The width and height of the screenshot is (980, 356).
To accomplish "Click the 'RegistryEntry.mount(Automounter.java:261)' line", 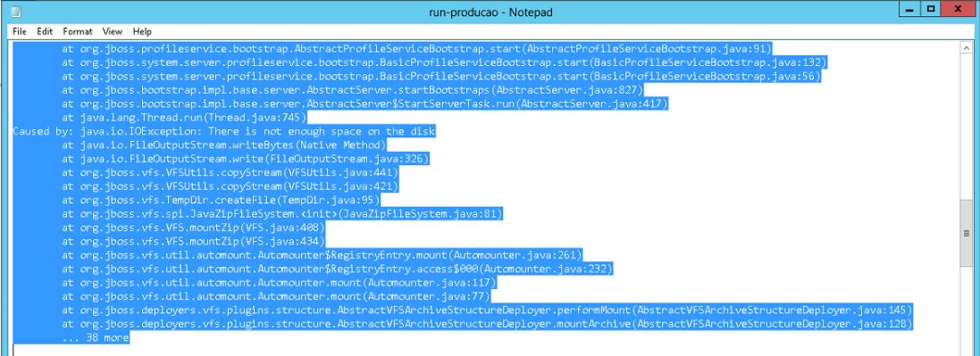I will point(322,255).
